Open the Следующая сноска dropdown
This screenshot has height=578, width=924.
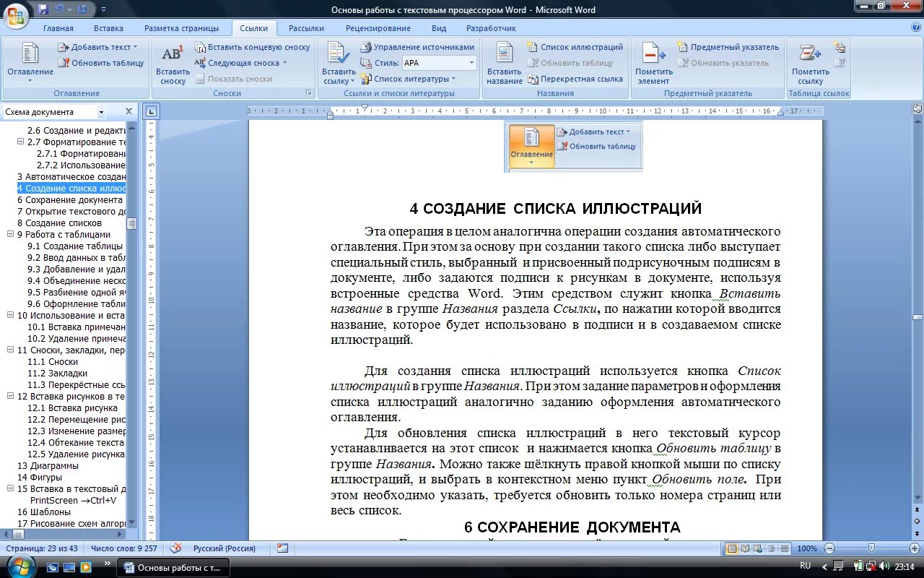click(242, 63)
